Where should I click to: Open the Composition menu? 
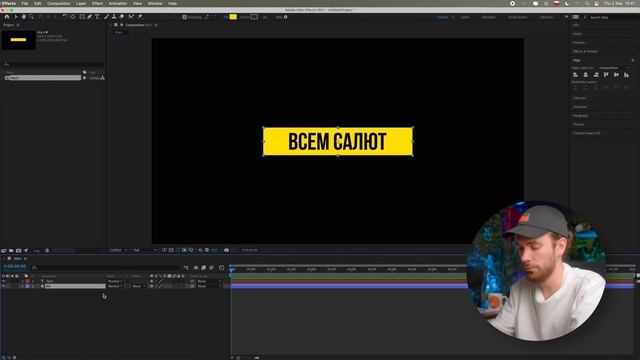tap(59, 3)
